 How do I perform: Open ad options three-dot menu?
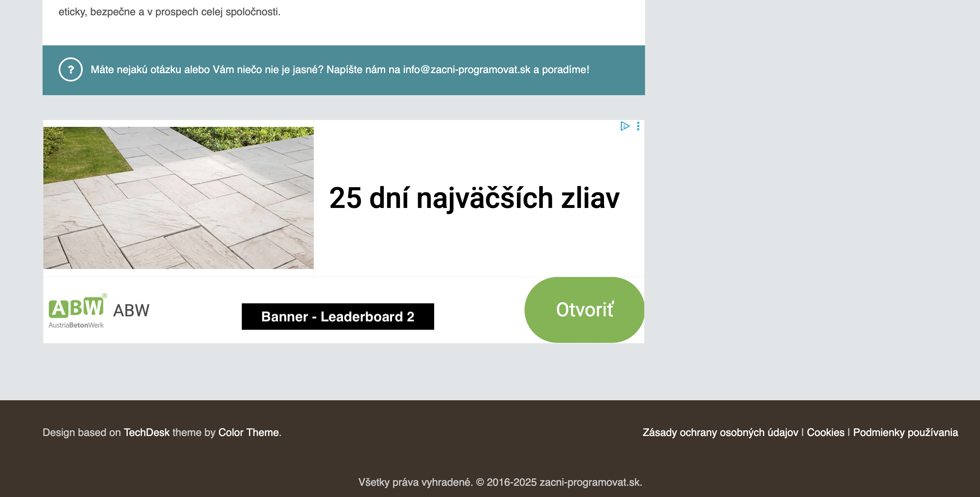[638, 126]
